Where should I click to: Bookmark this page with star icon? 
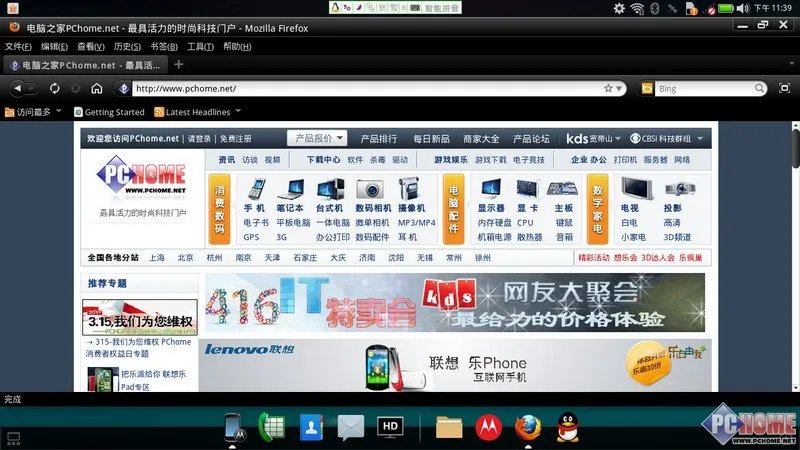608,88
